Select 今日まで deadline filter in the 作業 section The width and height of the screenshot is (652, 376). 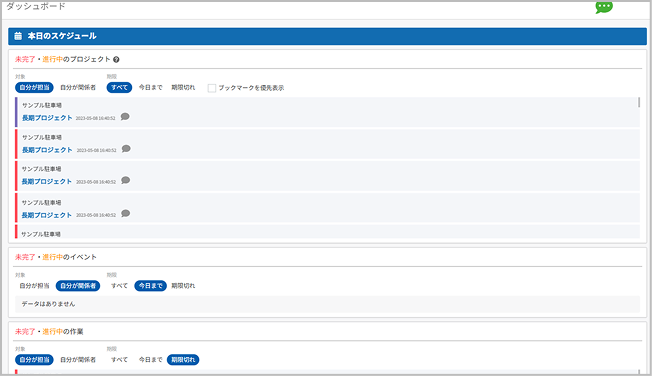coord(151,359)
